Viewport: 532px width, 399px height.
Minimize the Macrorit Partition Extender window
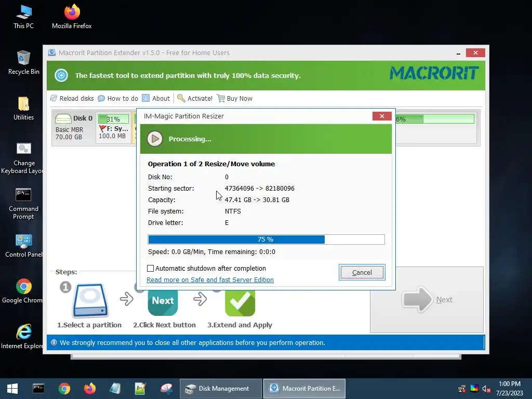click(458, 53)
